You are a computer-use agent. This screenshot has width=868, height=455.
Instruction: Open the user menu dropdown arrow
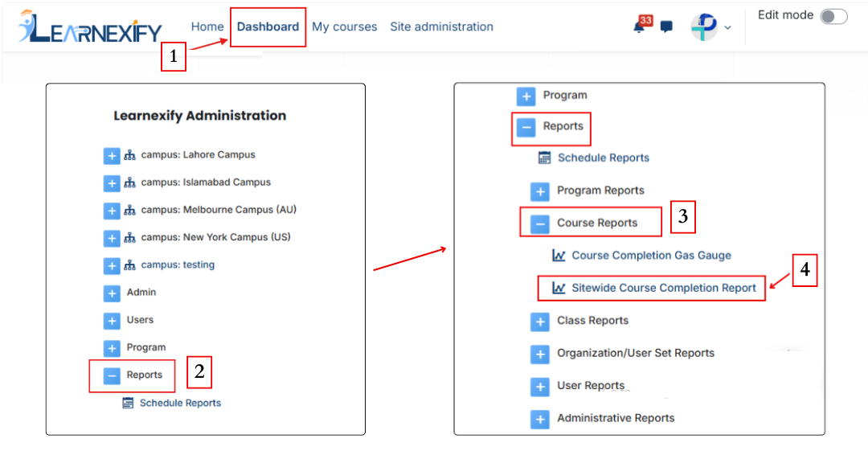click(x=728, y=27)
